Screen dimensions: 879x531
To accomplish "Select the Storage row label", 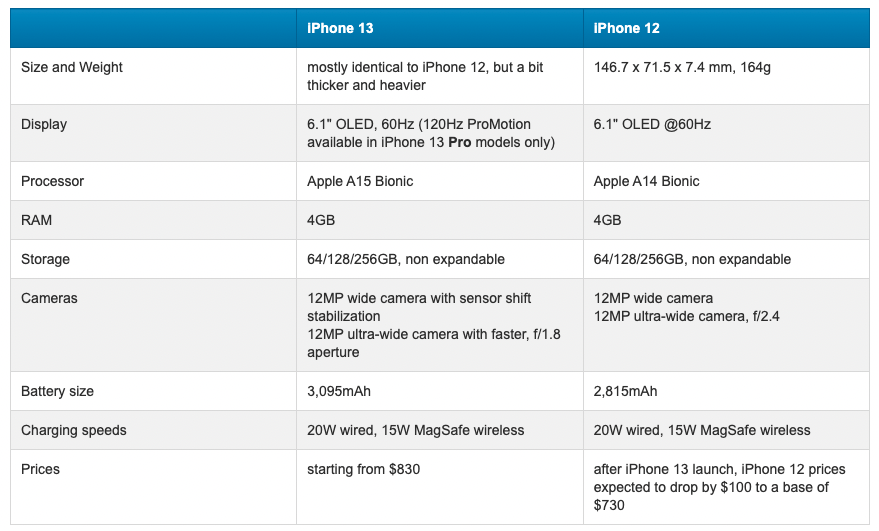I will (x=46, y=259).
